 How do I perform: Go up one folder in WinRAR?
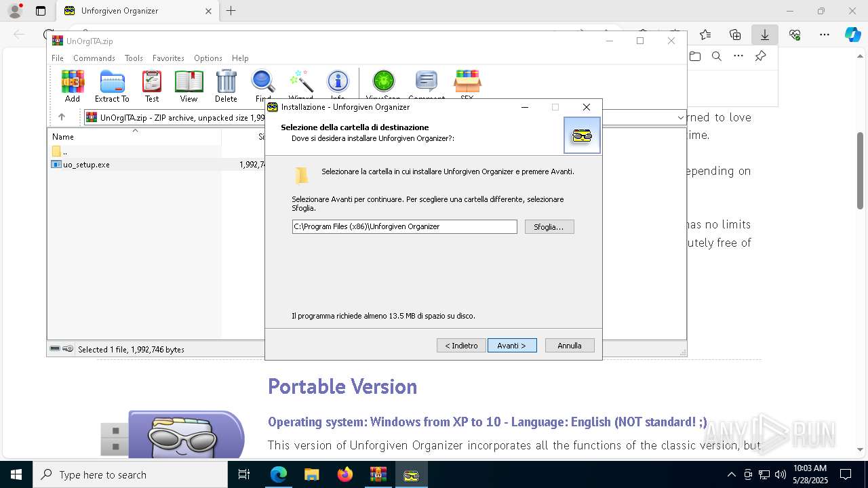(x=62, y=117)
